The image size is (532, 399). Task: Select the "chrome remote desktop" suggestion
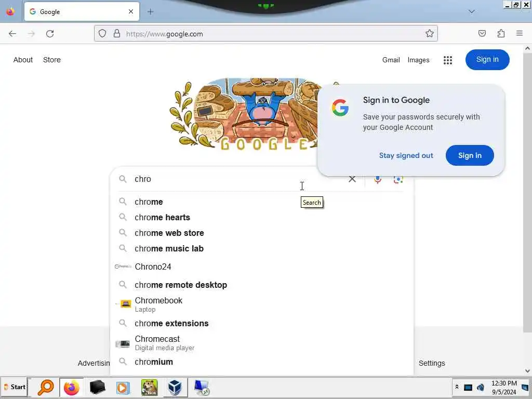(261, 285)
